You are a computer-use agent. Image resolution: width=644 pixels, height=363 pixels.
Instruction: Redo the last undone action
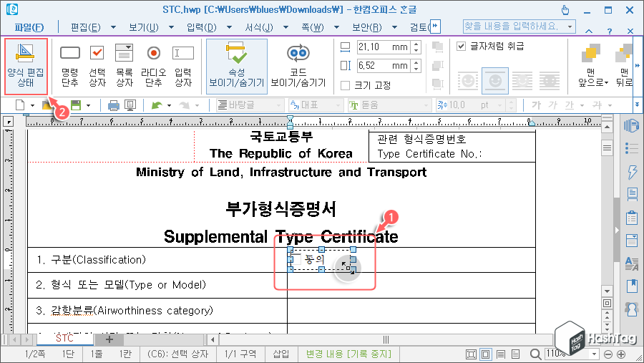coord(185,106)
